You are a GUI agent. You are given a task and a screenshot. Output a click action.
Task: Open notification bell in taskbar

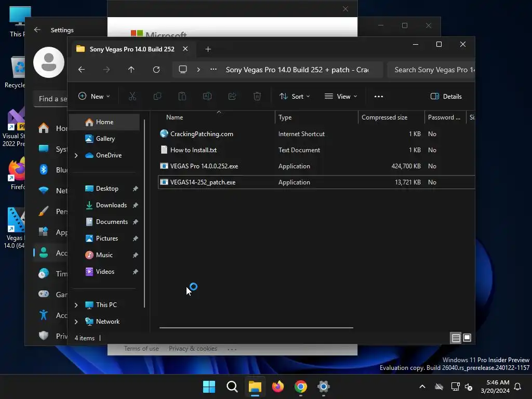pos(518,387)
